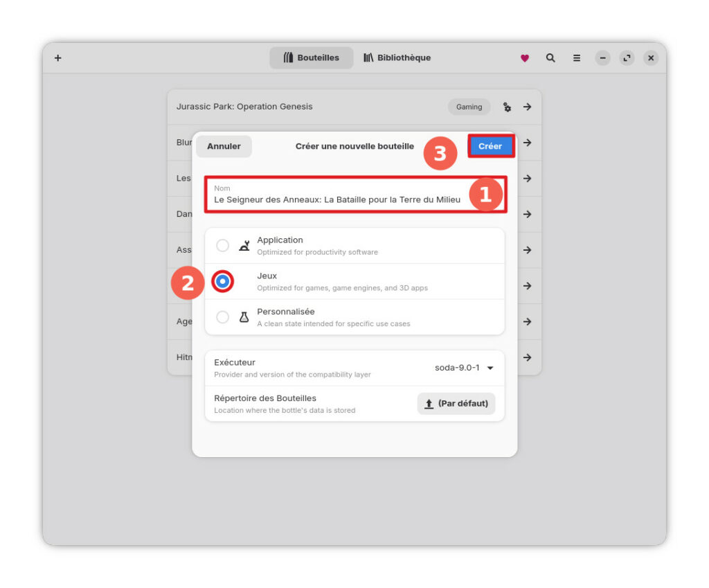Select the Application radio button
The width and height of the screenshot is (709, 588).
click(222, 246)
